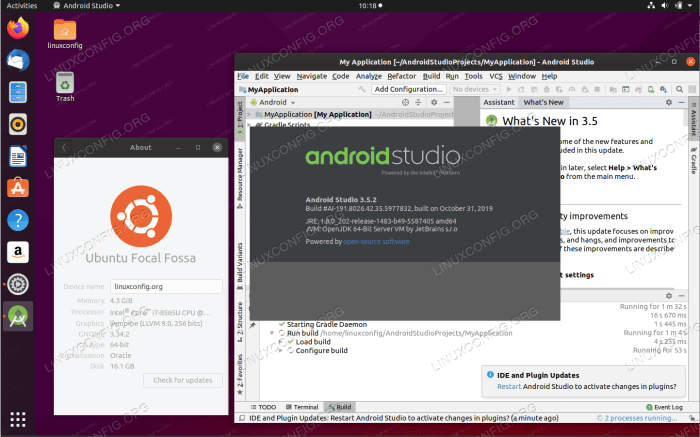
Task: Open the Build menu
Action: point(431,76)
